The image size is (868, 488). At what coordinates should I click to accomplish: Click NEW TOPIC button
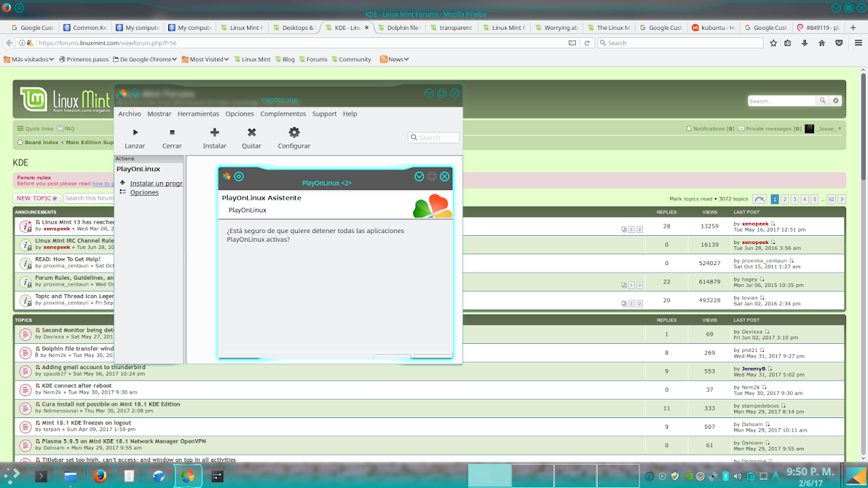[36, 198]
